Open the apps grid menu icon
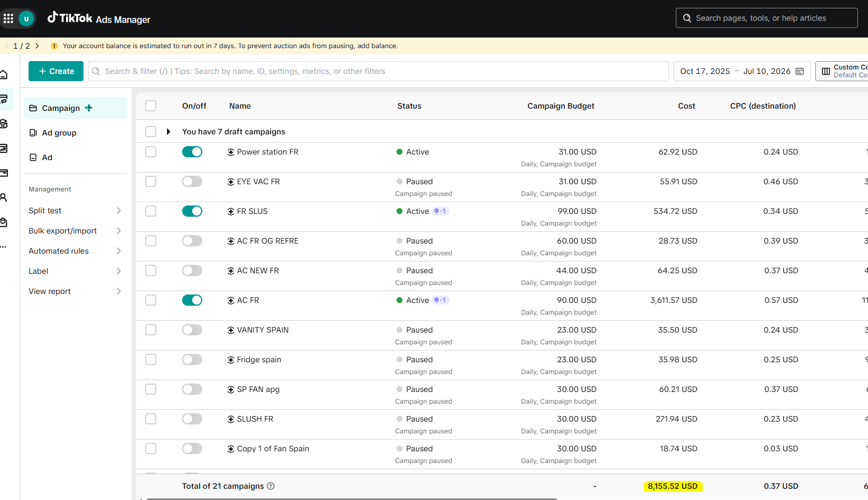This screenshot has width=868, height=500. point(8,18)
